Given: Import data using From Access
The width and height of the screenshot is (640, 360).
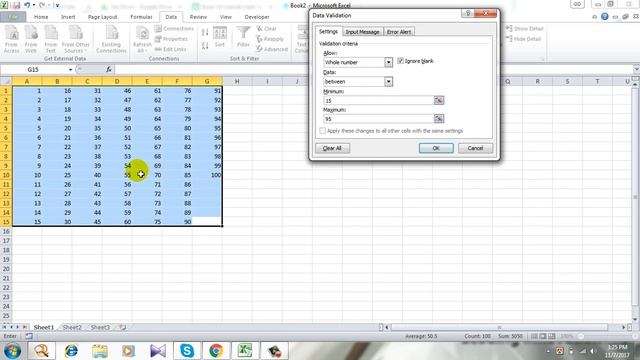Looking at the screenshot, I should click(11, 39).
